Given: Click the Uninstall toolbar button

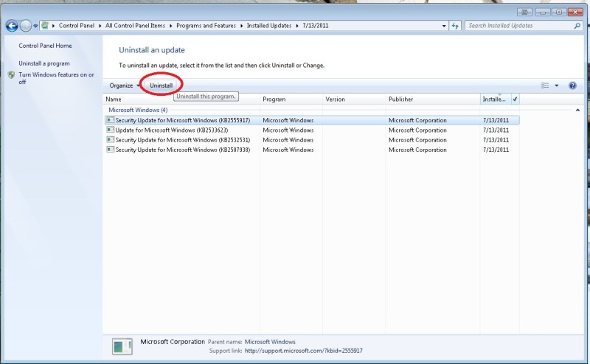Looking at the screenshot, I should (161, 85).
